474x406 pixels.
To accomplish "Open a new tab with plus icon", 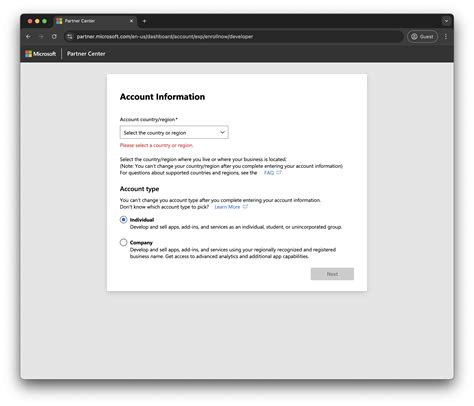I will (144, 21).
